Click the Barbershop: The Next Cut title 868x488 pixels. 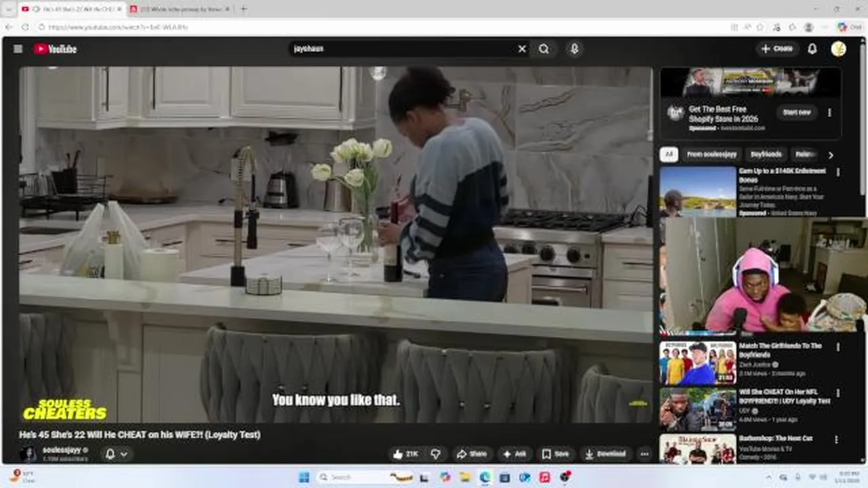pos(775,439)
